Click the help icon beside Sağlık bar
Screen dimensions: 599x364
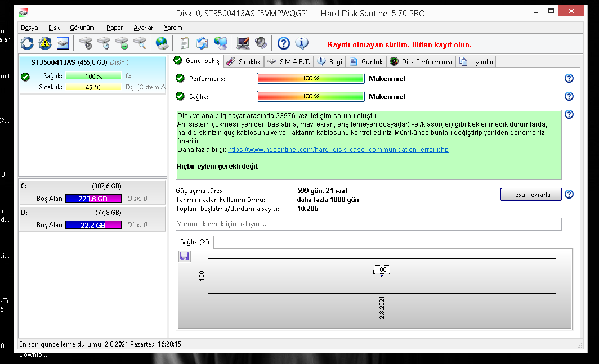569,96
